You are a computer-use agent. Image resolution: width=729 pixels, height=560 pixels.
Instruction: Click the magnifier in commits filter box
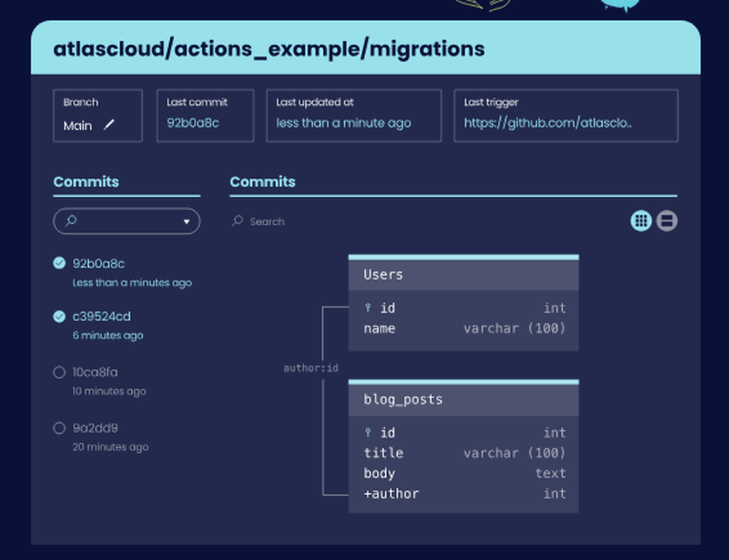71,220
